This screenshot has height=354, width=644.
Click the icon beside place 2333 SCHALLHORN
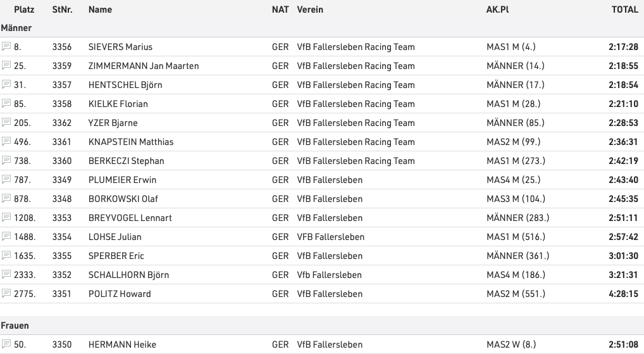click(6, 275)
